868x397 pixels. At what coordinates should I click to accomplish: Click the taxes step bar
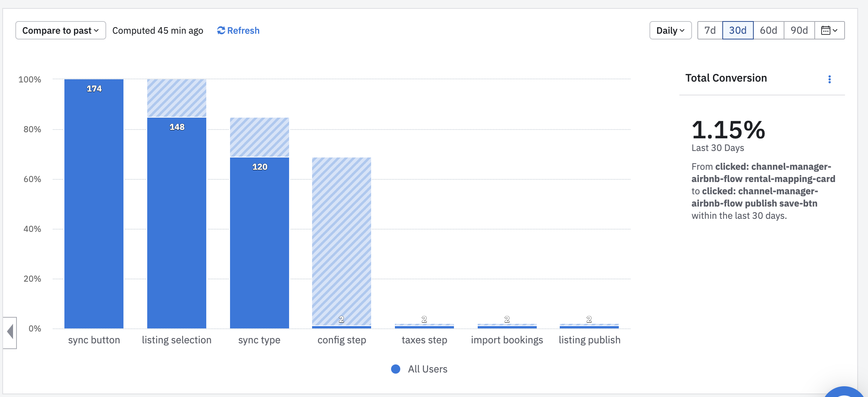[424, 326]
